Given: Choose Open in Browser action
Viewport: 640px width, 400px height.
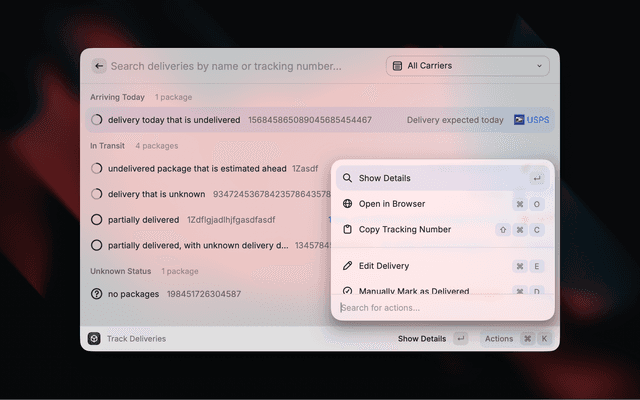Looking at the screenshot, I should point(392,204).
